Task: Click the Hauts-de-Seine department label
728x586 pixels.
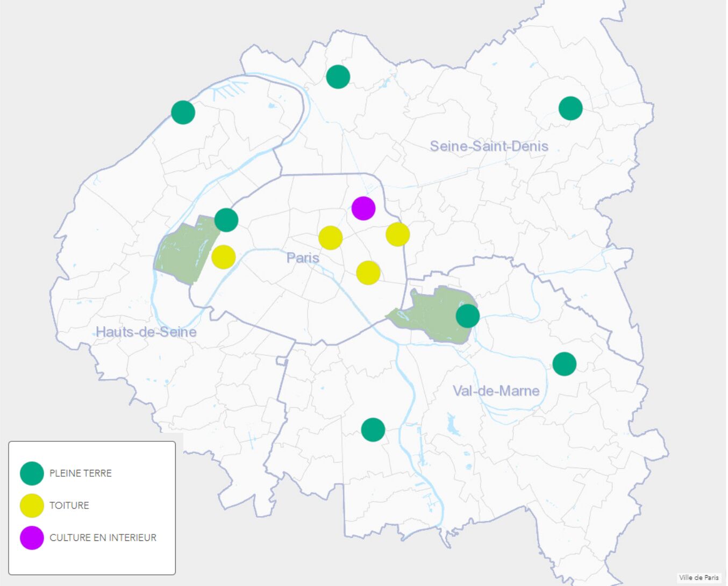Action: point(146,332)
